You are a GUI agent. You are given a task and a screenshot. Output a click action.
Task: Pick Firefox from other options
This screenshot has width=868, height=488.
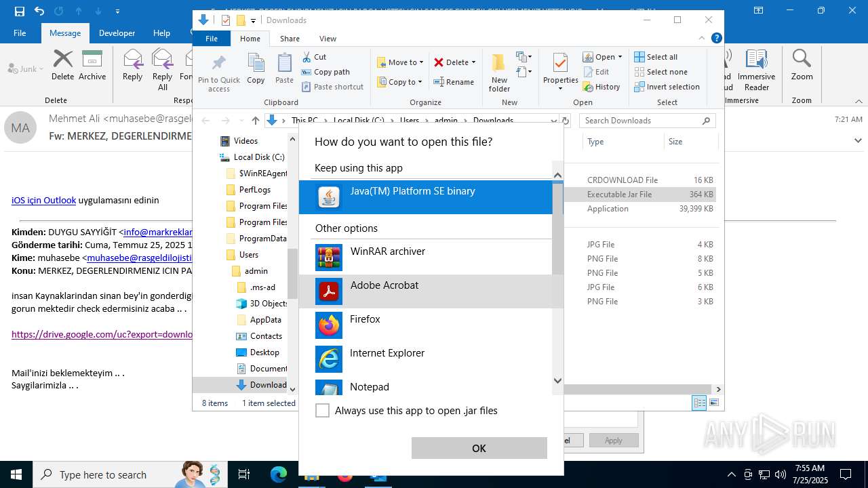click(426, 325)
